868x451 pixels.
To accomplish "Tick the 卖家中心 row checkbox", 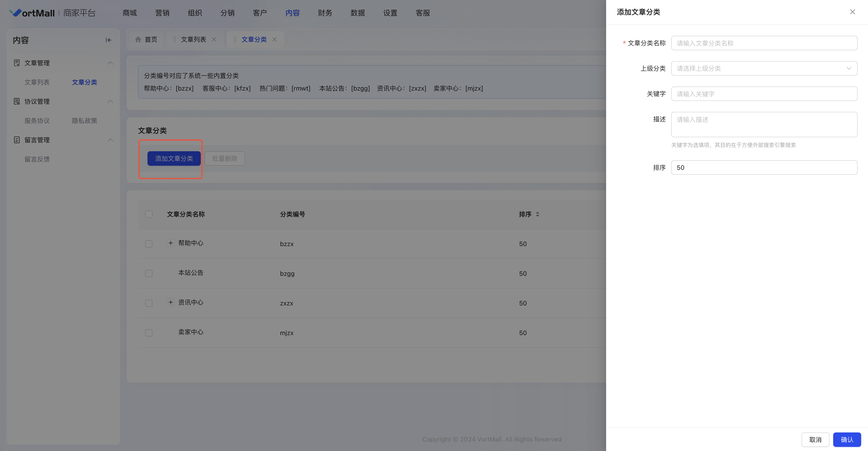I will point(149,333).
